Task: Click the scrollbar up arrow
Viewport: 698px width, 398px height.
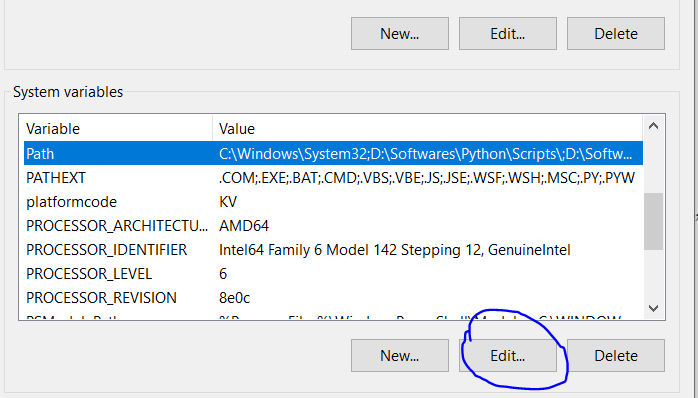Action: coord(653,126)
